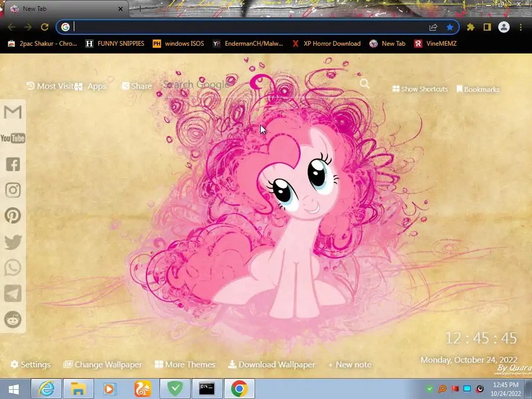
Task: Open Instagram from the sidebar icon
Action: click(13, 190)
